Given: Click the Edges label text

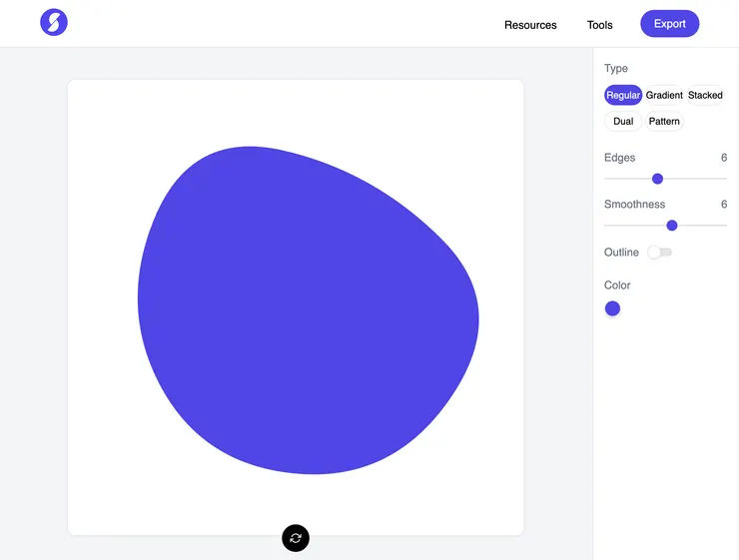Looking at the screenshot, I should click(620, 158).
